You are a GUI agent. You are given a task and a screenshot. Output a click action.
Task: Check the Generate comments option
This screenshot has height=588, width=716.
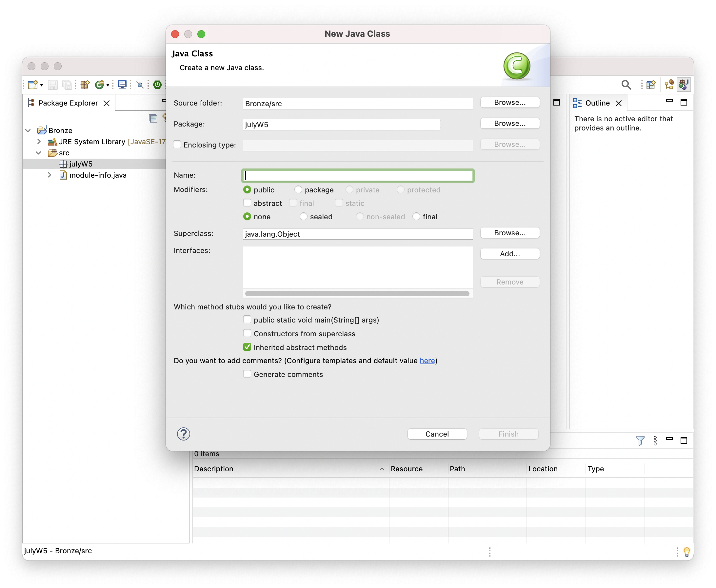pos(247,374)
